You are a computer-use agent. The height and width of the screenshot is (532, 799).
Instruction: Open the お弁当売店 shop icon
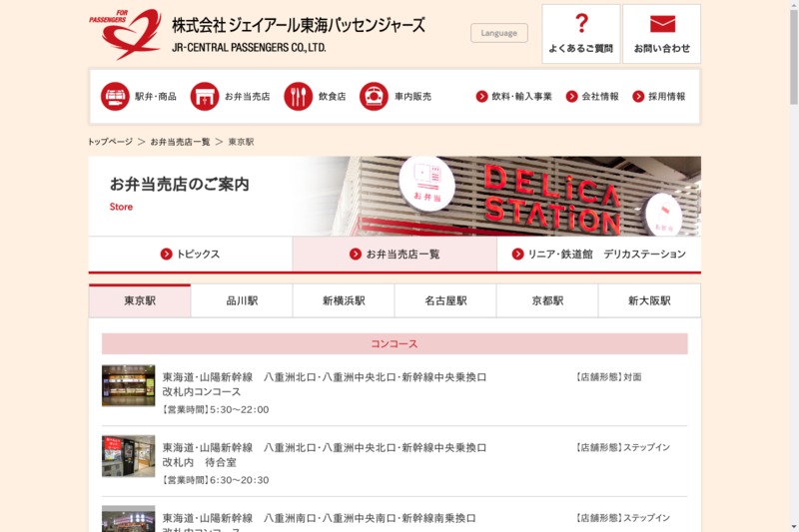204,97
